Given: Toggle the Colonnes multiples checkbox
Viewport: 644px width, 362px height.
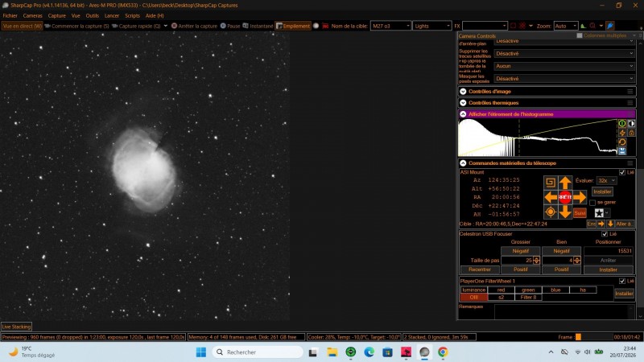Looking at the screenshot, I should point(580,35).
